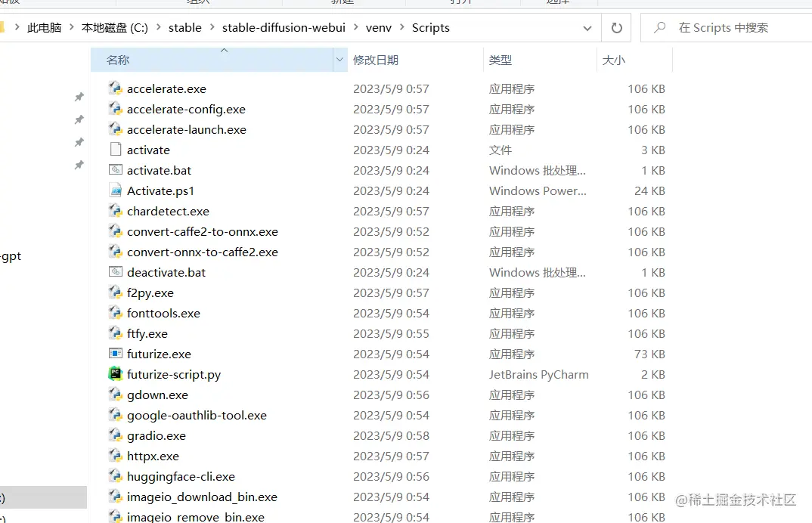Click the Windows Power... type cell

538,191
